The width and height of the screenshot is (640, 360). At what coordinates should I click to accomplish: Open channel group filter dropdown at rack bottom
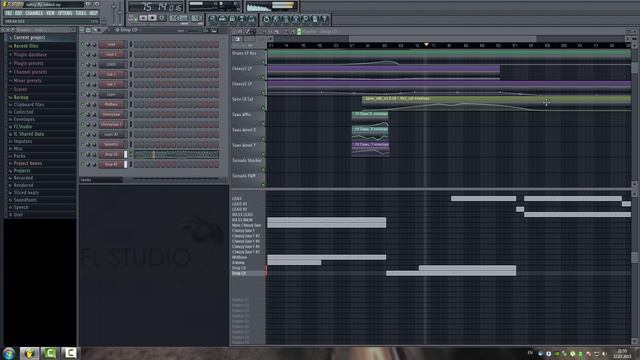coord(101,180)
